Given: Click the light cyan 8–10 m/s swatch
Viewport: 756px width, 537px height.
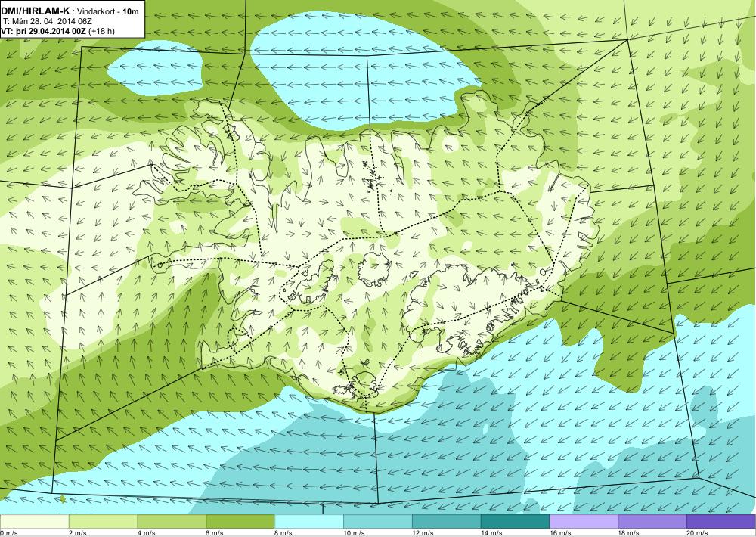Looking at the screenshot, I should click(x=309, y=522).
